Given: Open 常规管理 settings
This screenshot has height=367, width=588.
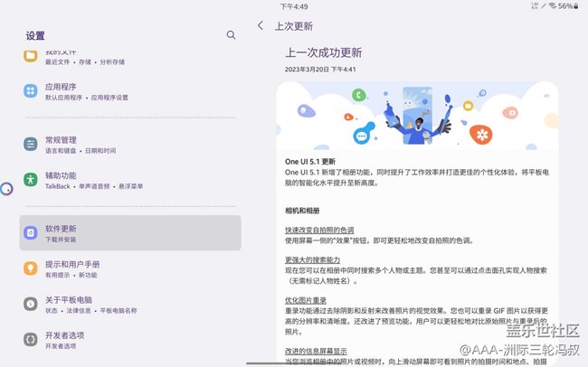Looking at the screenshot, I should pos(130,145).
